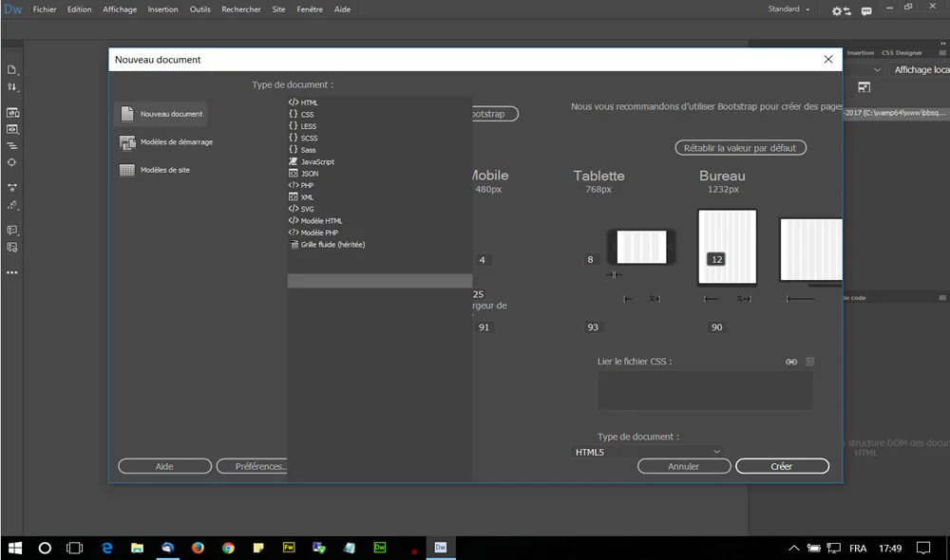950x560 pixels.
Task: Open the speech bubble icon near window controls
Action: pyautogui.click(x=865, y=9)
